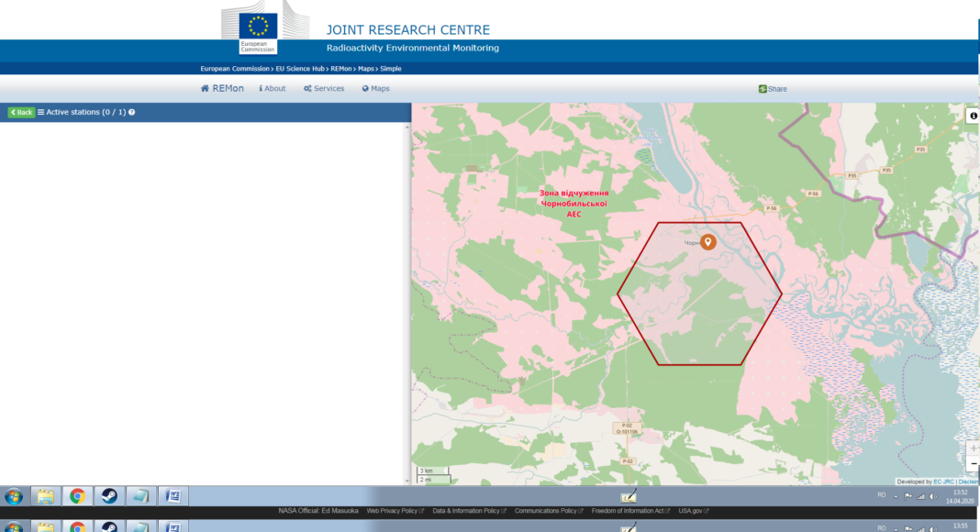Open the Services menu item
980x532 pixels.
point(324,89)
